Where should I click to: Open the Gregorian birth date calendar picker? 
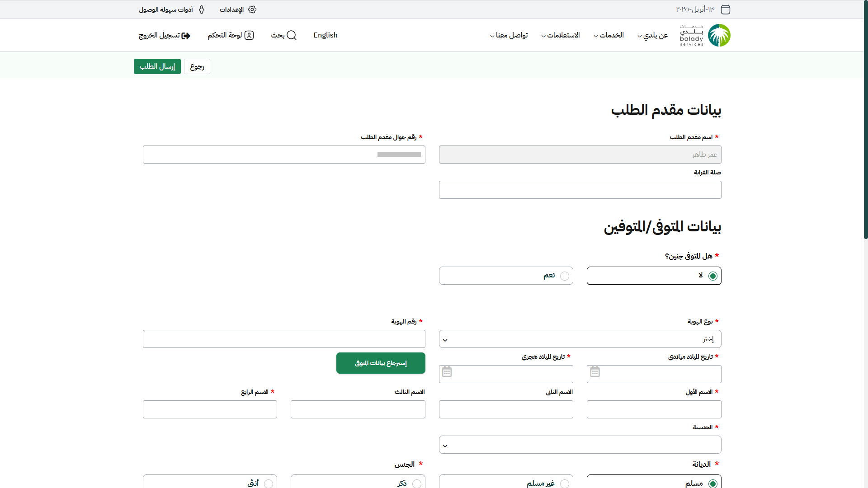coord(595,372)
